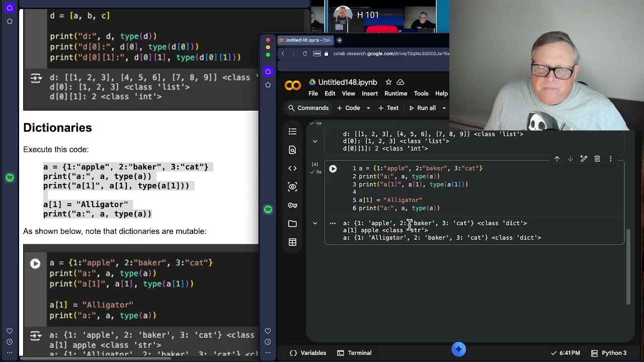This screenshot has height=362, width=644.
Task: Click the 'Execute this code:' text
Action: tap(56, 149)
